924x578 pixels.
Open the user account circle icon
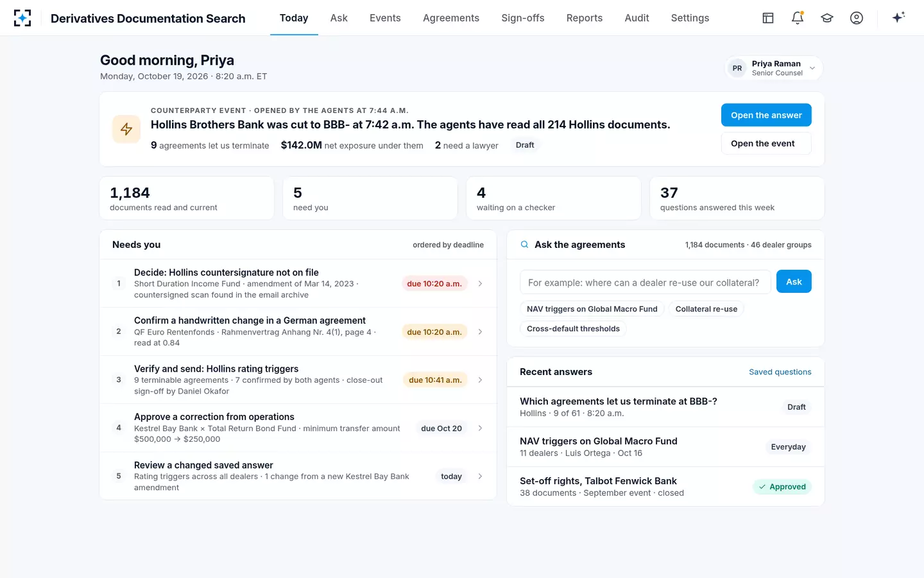point(857,18)
